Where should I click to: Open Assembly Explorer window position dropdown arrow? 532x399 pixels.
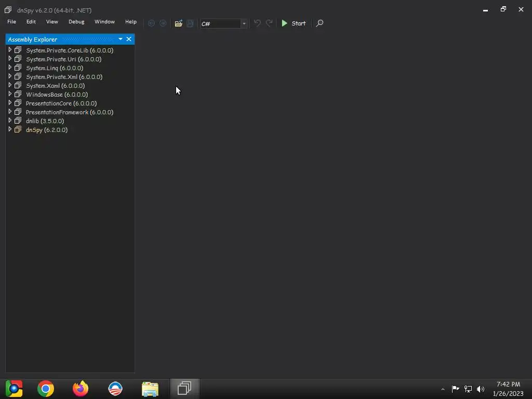point(121,39)
